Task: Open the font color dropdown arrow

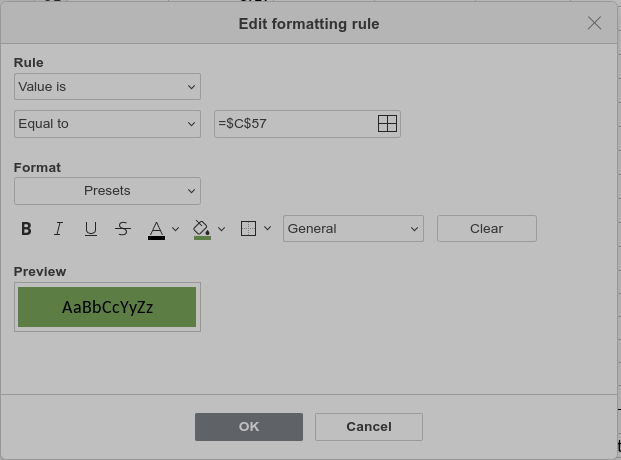Action: coord(175,229)
